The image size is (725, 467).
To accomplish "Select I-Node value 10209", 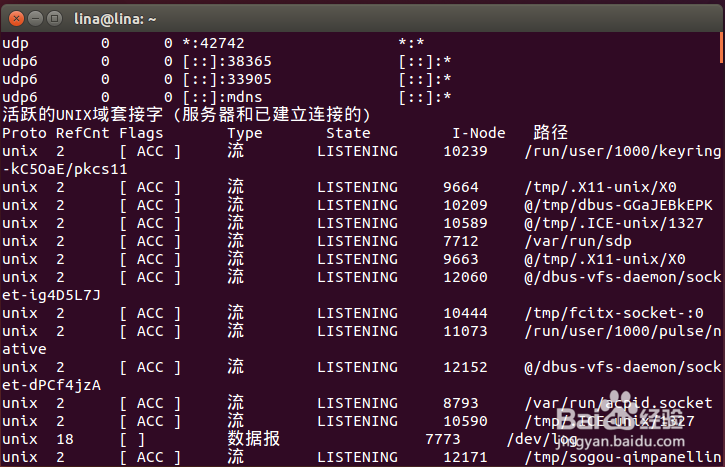I will pyautogui.click(x=465, y=205).
